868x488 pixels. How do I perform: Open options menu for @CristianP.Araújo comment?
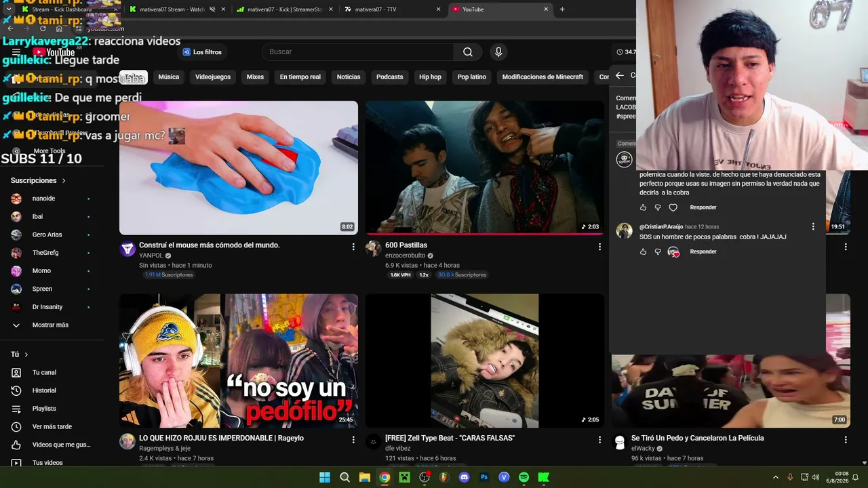tap(813, 226)
